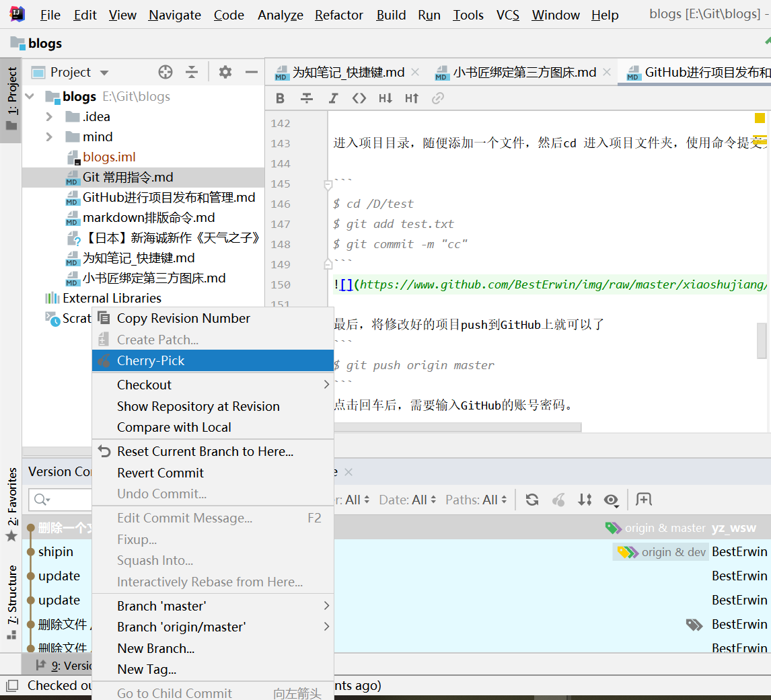Viewport: 771px width, 700px height.
Task: Expand the mind folder
Action: (48, 137)
